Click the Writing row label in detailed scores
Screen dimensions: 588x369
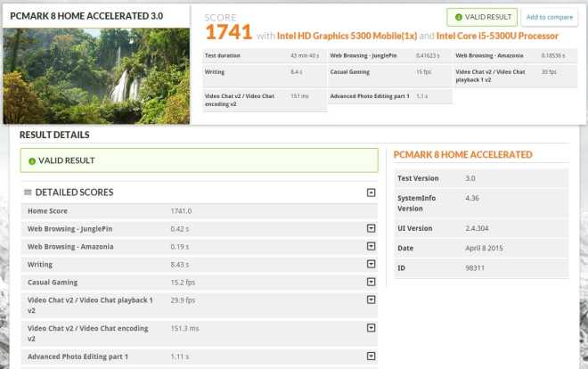(40, 265)
